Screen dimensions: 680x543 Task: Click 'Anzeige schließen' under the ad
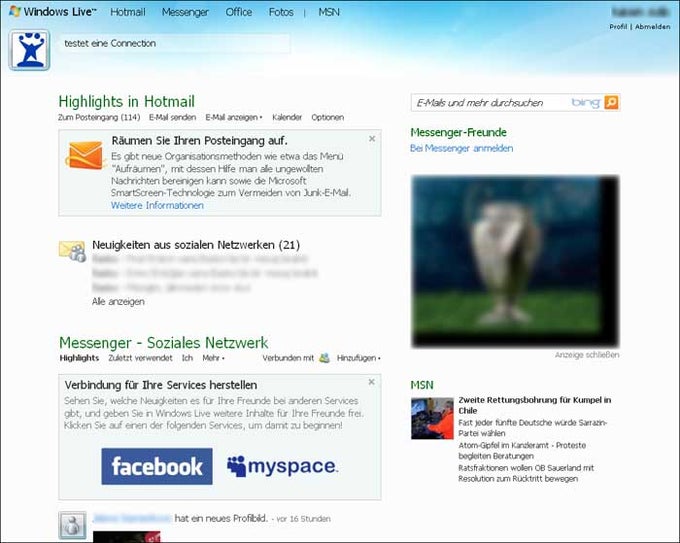587,355
